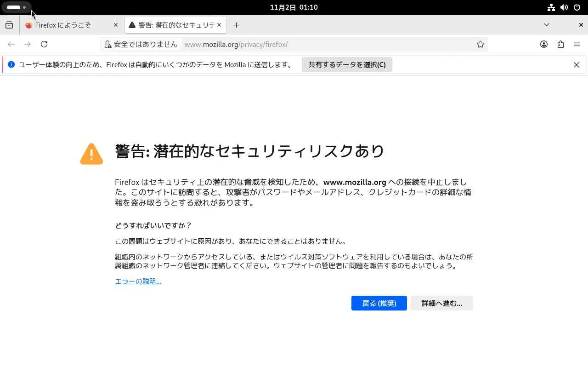Image resolution: width=588 pixels, height=368 pixels.
Task: Click the info icon in notification bar
Action: pos(11,64)
